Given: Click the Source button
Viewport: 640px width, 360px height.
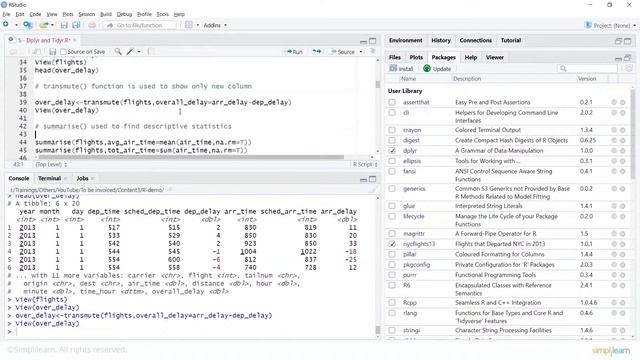Looking at the screenshot, I should pyautogui.click(x=342, y=52).
